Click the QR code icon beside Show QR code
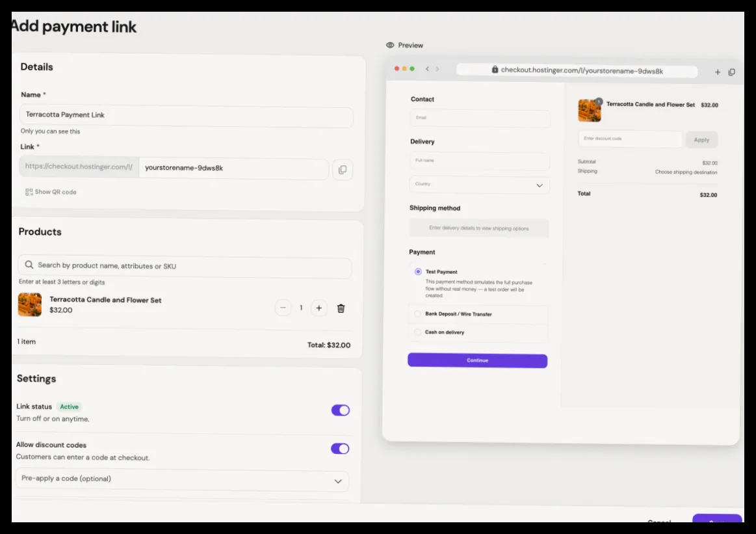756x534 pixels. point(29,192)
